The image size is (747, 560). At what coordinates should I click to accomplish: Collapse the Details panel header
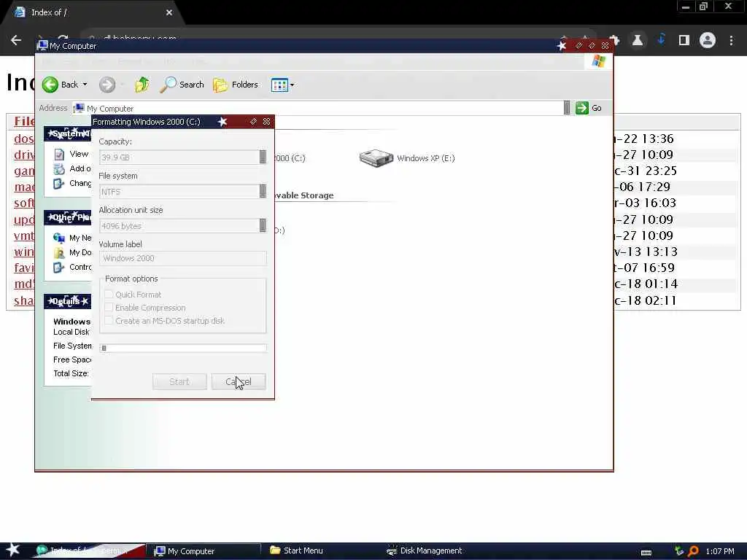[68, 301]
